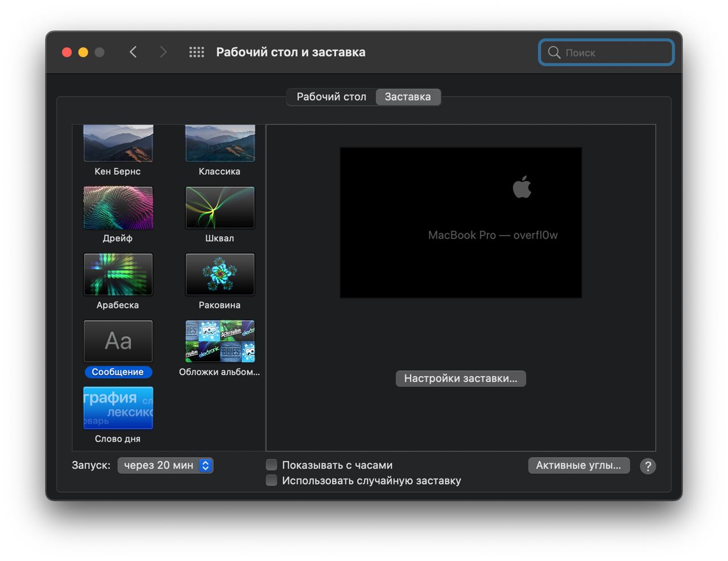Click the Классика label
728x561 pixels.
click(x=220, y=171)
